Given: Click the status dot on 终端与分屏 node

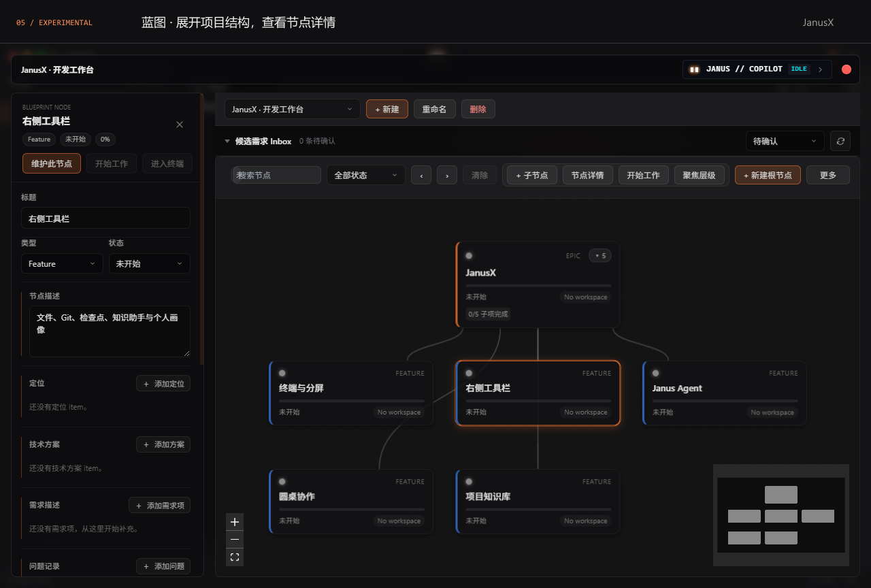Looking at the screenshot, I should pyautogui.click(x=282, y=373).
